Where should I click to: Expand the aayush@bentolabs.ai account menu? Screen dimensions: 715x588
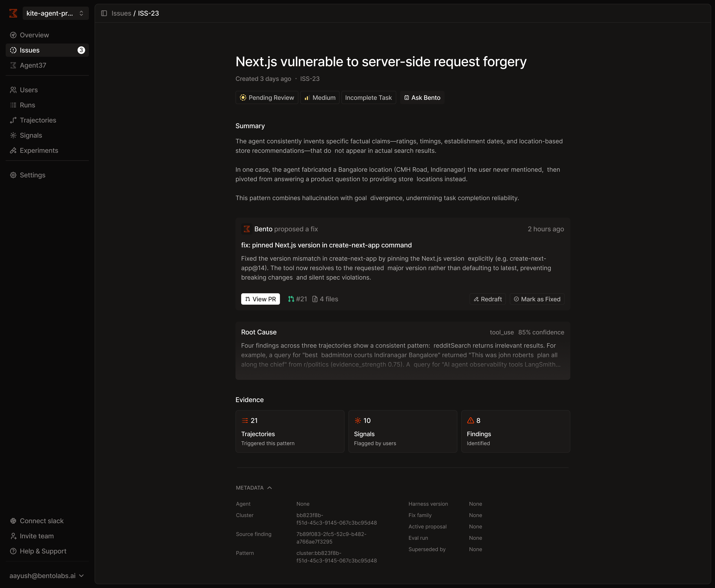pos(47,576)
